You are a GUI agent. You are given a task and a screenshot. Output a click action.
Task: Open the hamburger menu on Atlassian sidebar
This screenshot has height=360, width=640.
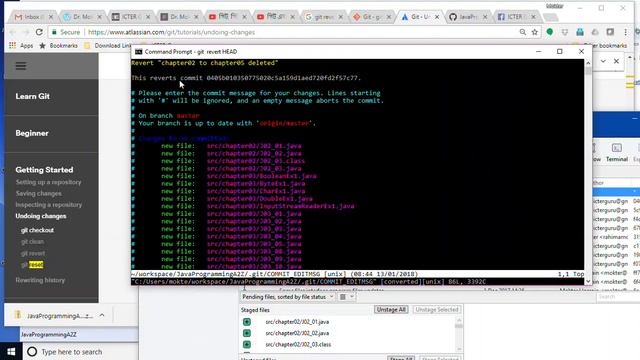pos(21,66)
